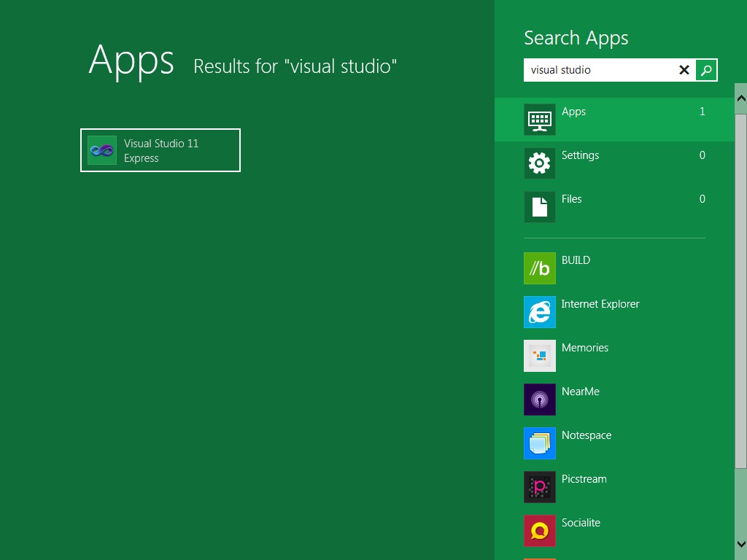Viewport: 747px width, 560px height.
Task: Click inside the search input field
Action: pos(598,70)
